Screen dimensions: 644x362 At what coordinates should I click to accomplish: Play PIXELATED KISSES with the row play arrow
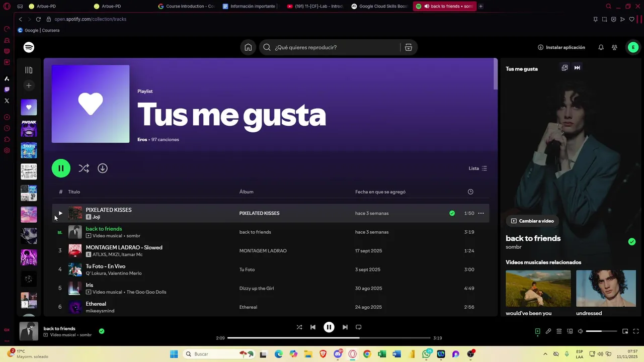60,213
